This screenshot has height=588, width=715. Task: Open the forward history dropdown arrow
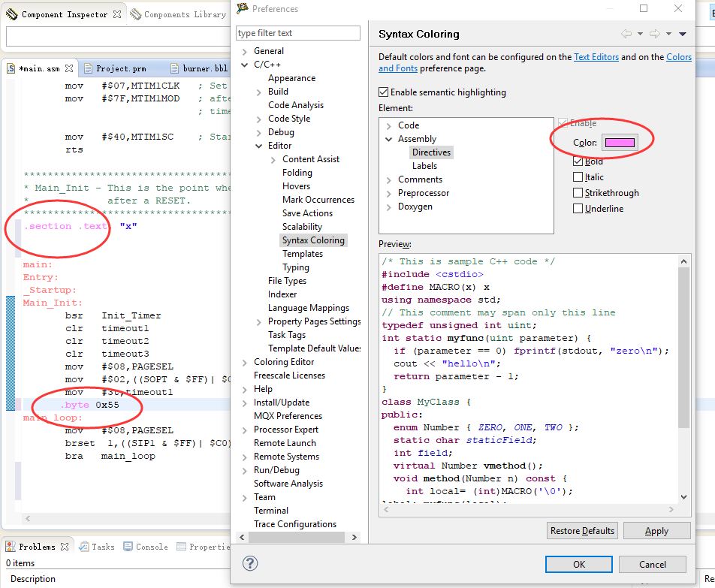tap(668, 34)
